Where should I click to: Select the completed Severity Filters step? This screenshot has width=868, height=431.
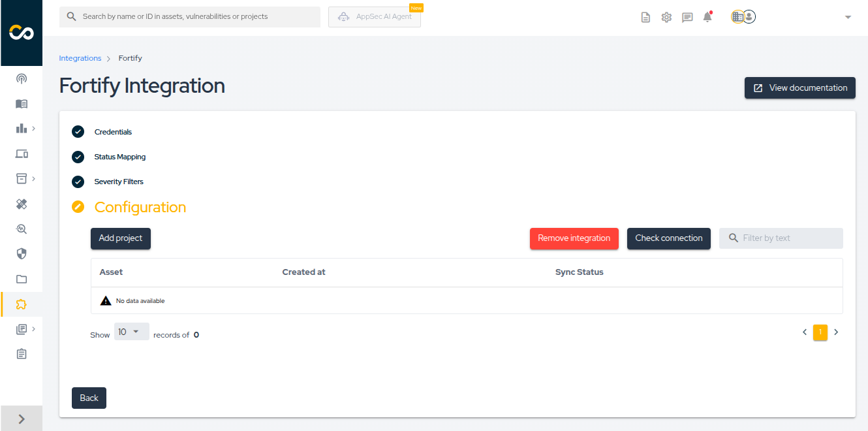119,182
